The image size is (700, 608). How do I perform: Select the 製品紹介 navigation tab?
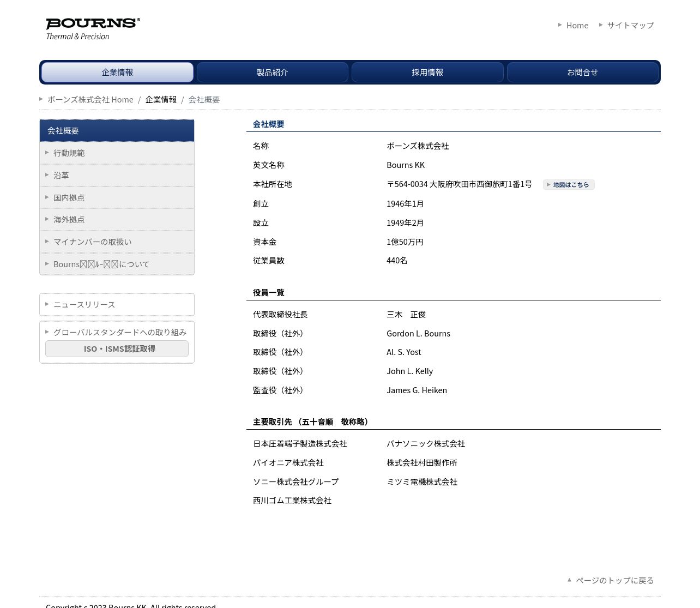click(273, 73)
